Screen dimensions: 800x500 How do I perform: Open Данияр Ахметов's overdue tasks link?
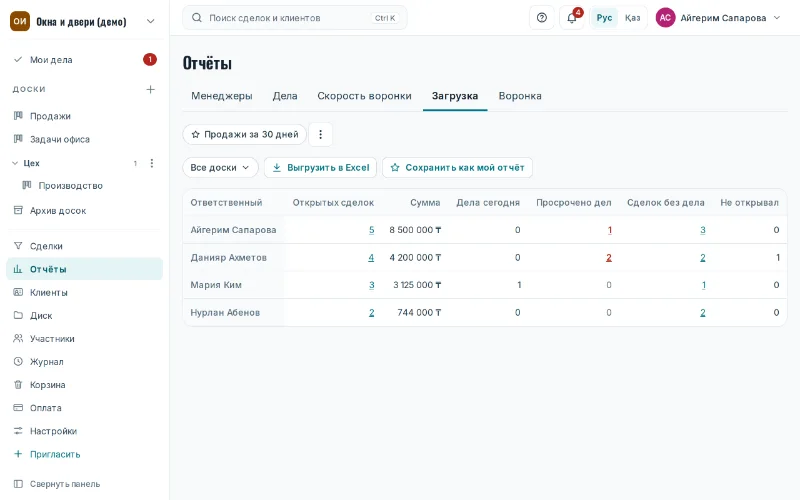coord(609,258)
